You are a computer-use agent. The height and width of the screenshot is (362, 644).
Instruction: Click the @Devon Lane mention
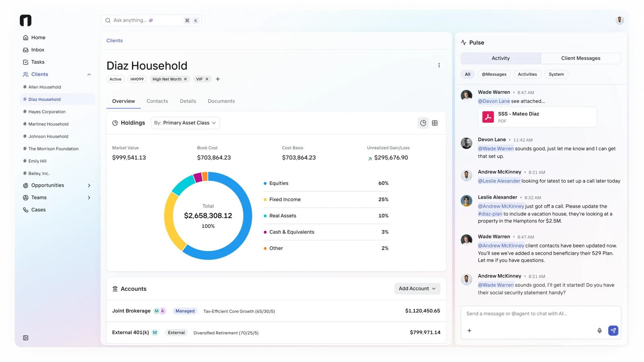coord(493,101)
